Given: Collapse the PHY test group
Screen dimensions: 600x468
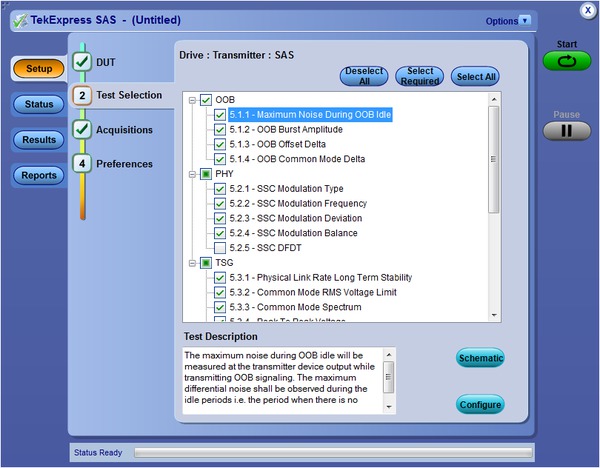Looking at the screenshot, I should click(x=192, y=174).
